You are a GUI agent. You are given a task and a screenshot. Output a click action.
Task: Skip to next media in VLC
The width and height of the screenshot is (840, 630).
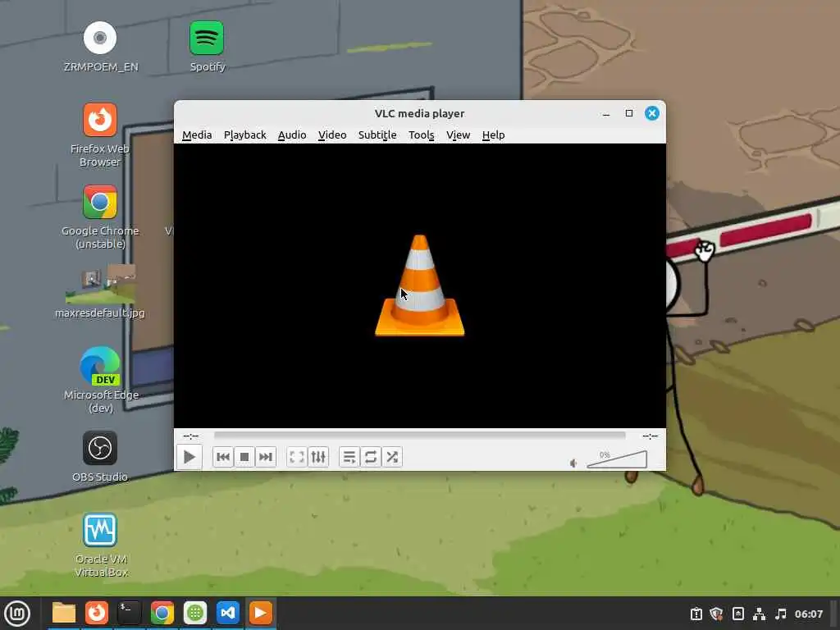coord(266,457)
